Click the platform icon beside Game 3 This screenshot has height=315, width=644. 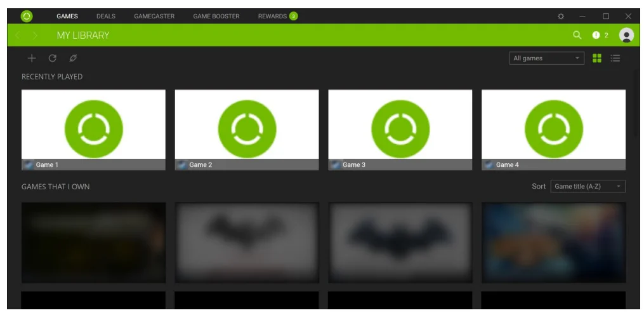tap(336, 165)
